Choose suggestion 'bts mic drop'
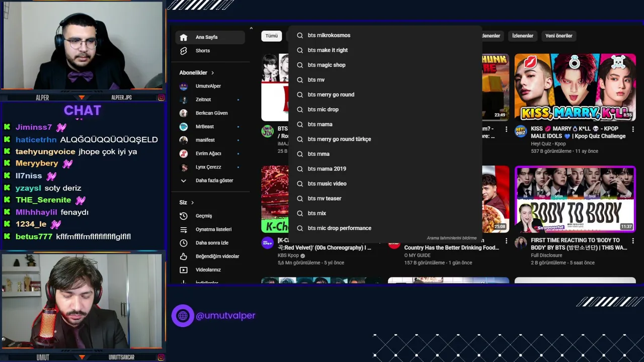 pyautogui.click(x=385, y=110)
